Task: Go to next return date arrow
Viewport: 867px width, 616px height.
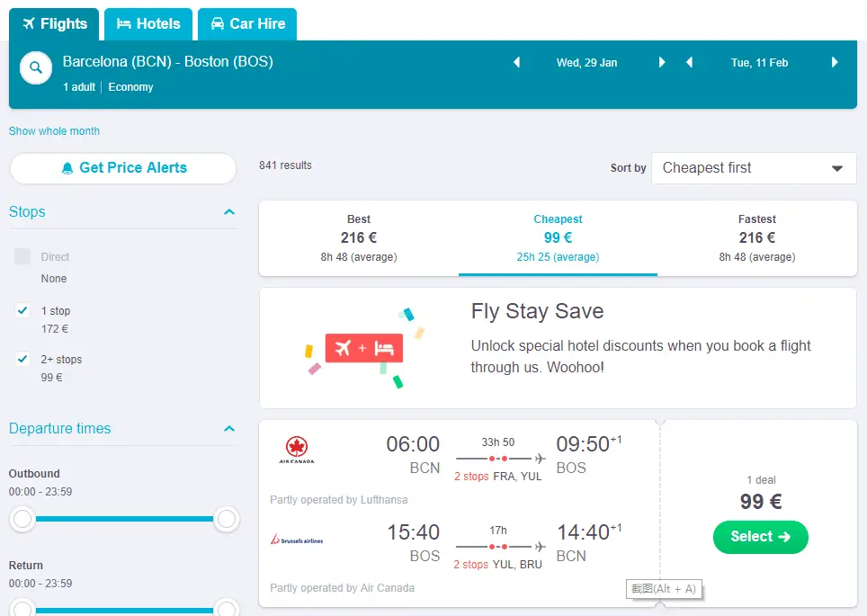Action: 835,63
